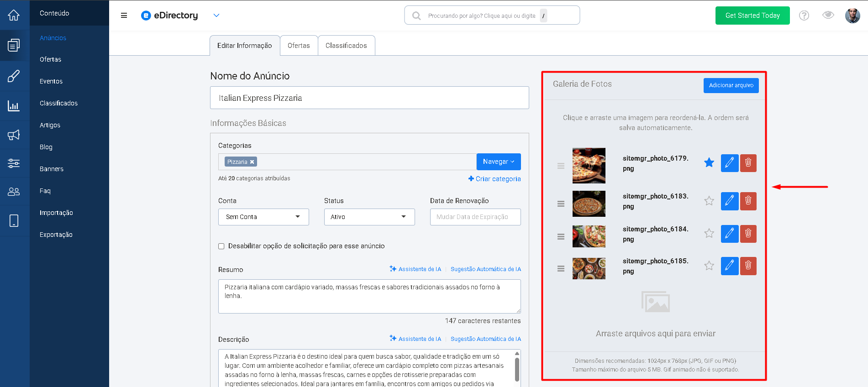
Task: Delete photo sitemgr_photo_6184.png
Action: point(748,234)
